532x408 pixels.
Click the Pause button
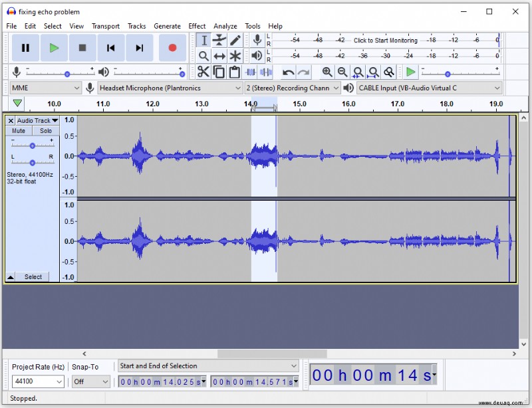[25, 48]
